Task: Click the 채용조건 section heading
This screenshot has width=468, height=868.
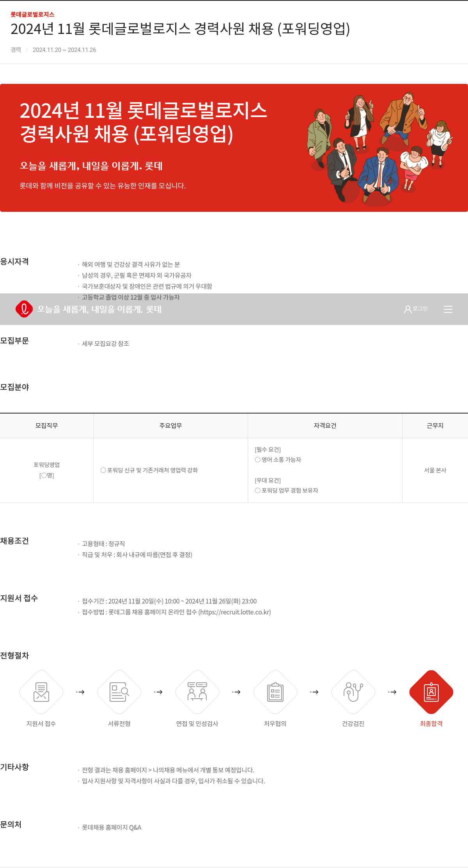Action: pyautogui.click(x=14, y=541)
